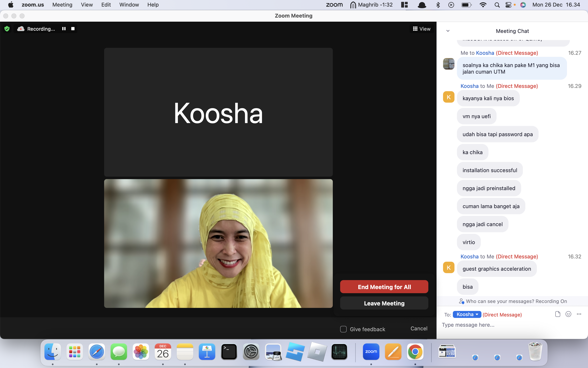Click the Zoom menu bar status item
This screenshot has width=588, height=368.
coord(334,5)
